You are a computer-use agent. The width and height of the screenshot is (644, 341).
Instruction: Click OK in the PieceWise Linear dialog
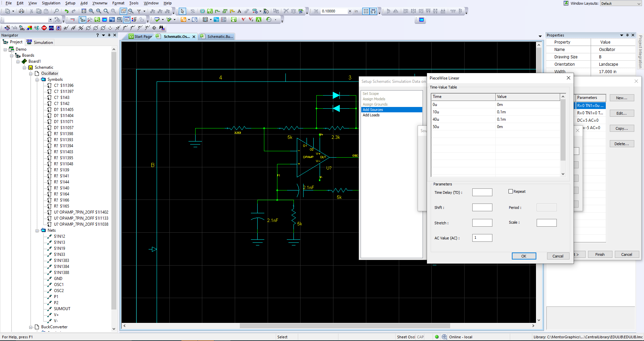coord(524,256)
